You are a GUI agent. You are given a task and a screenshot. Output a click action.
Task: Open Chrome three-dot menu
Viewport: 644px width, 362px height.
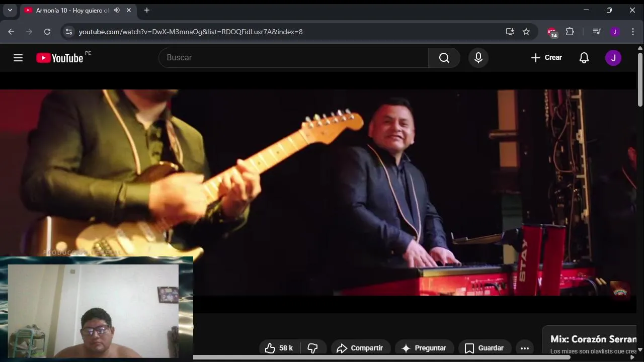633,32
